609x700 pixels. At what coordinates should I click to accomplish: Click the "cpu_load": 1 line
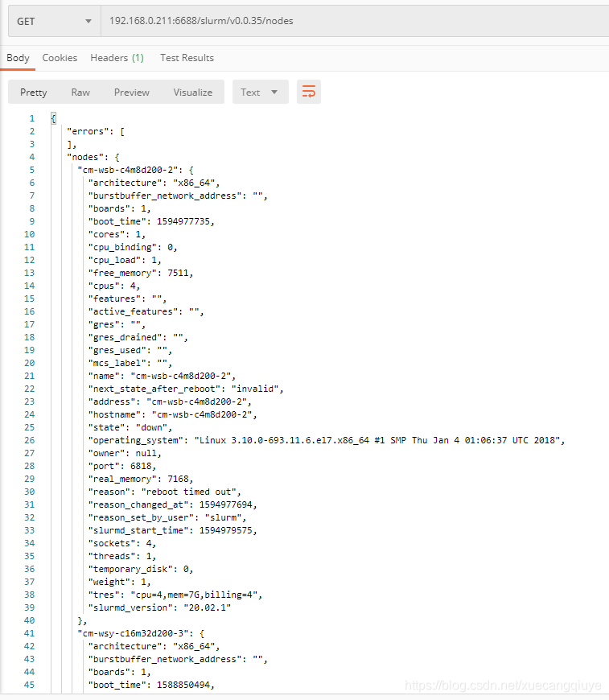(x=125, y=260)
